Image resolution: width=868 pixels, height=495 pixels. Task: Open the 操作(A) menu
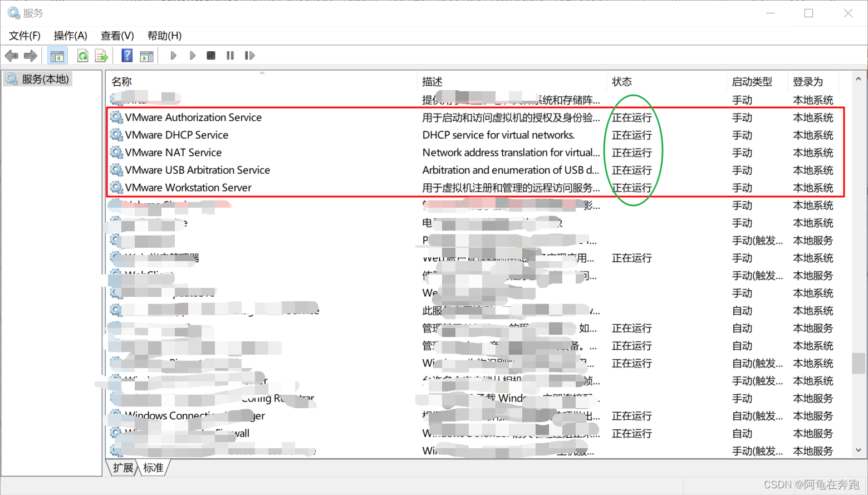(70, 35)
